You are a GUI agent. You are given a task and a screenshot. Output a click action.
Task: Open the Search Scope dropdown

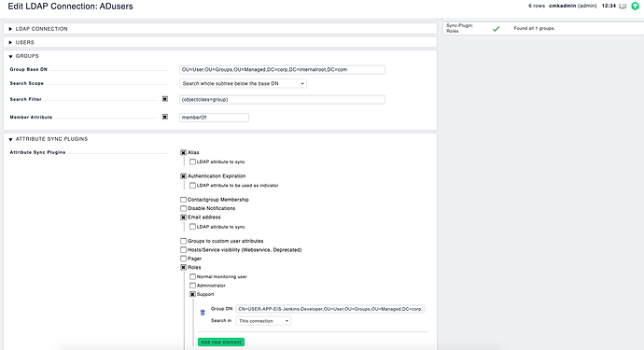(x=244, y=83)
